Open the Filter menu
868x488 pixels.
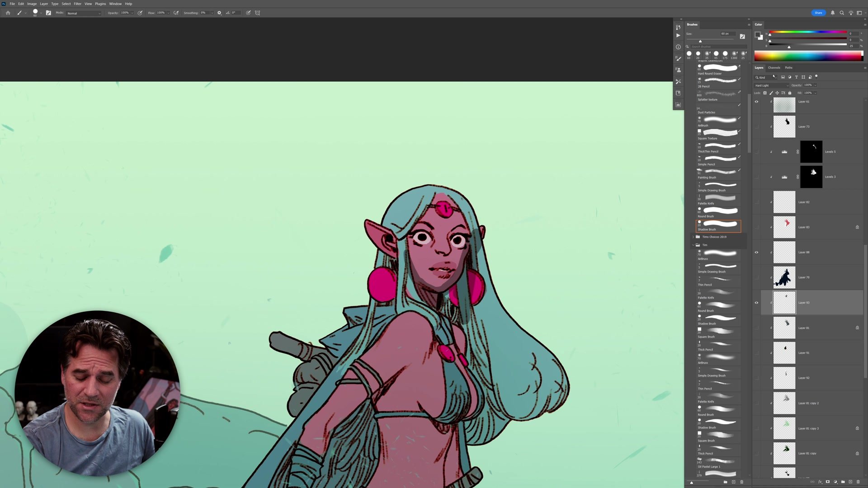coord(77,4)
